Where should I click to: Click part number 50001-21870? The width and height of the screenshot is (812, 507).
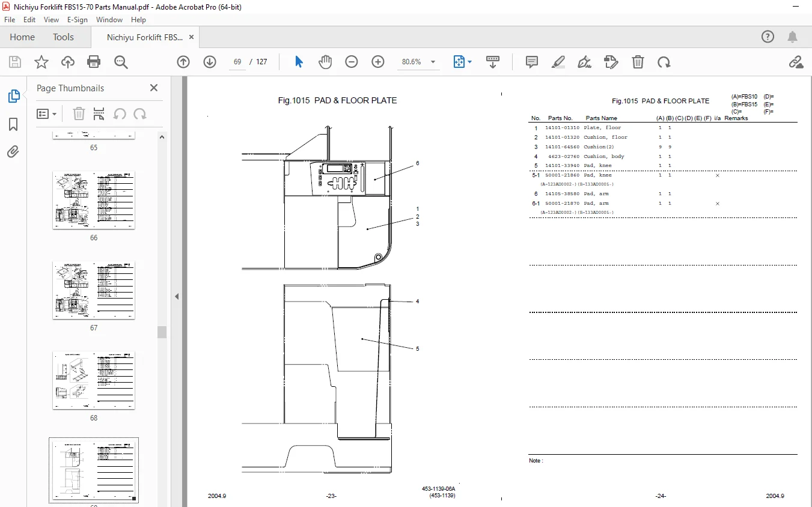click(x=563, y=204)
